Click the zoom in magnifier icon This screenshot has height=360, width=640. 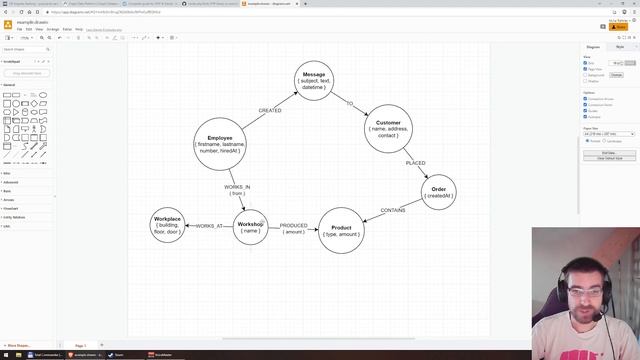click(42, 38)
